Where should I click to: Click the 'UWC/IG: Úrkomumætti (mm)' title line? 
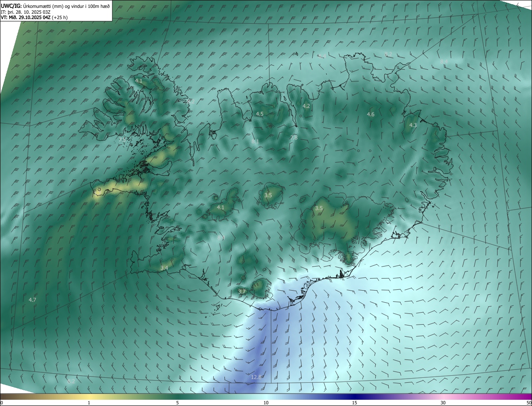coord(55,6)
